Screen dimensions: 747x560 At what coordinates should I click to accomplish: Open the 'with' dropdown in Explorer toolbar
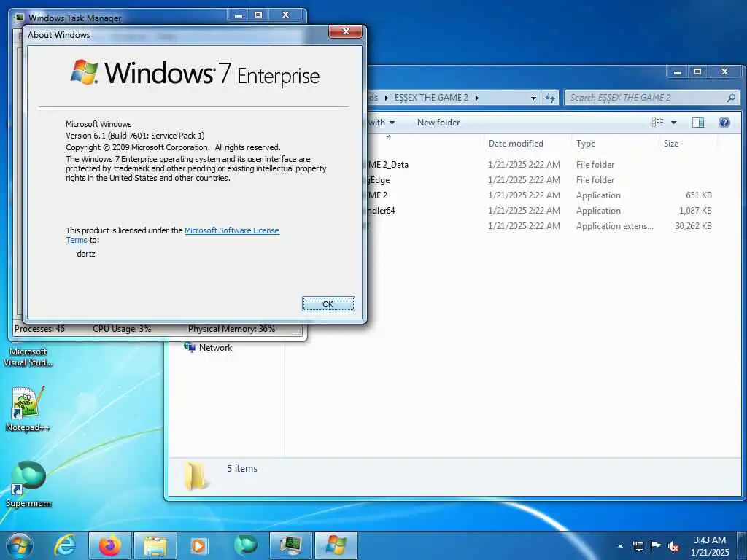click(x=382, y=122)
